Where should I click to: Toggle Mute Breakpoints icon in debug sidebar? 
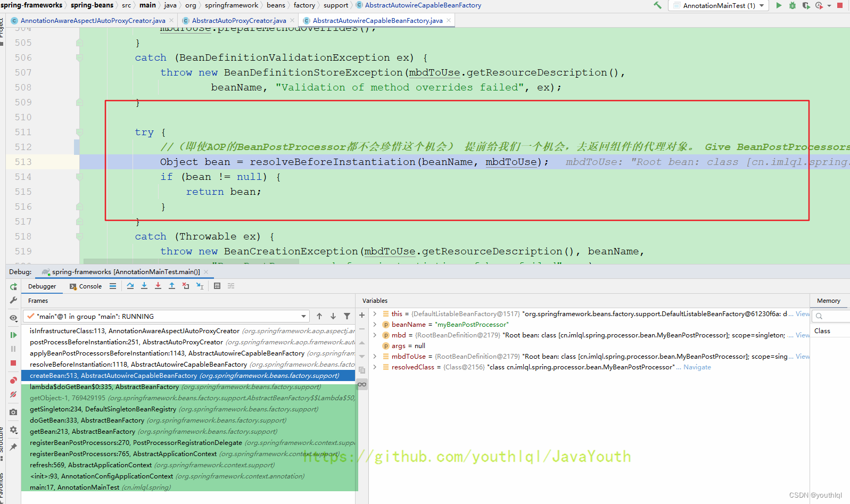tap(13, 394)
